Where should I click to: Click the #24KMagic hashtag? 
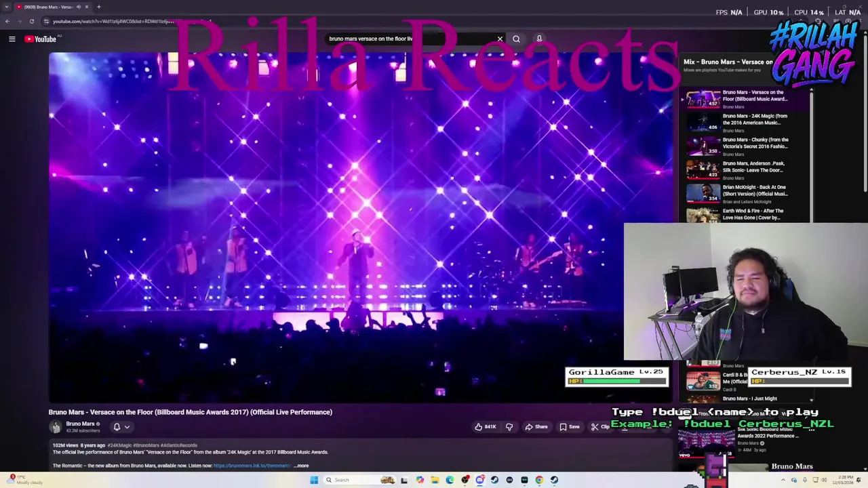tap(120, 445)
